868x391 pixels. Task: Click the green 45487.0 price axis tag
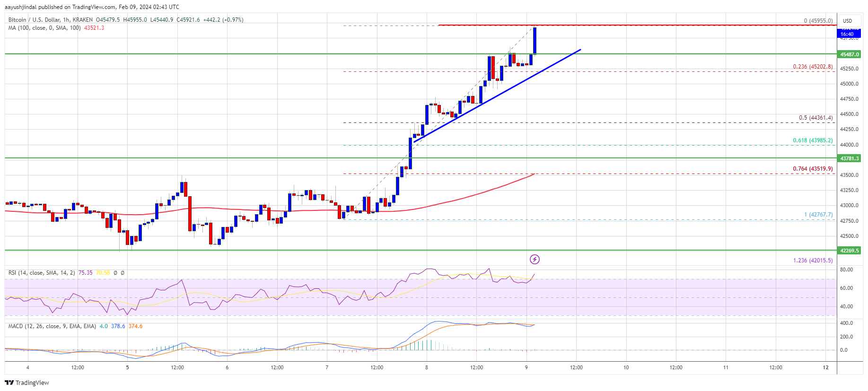tap(849, 54)
